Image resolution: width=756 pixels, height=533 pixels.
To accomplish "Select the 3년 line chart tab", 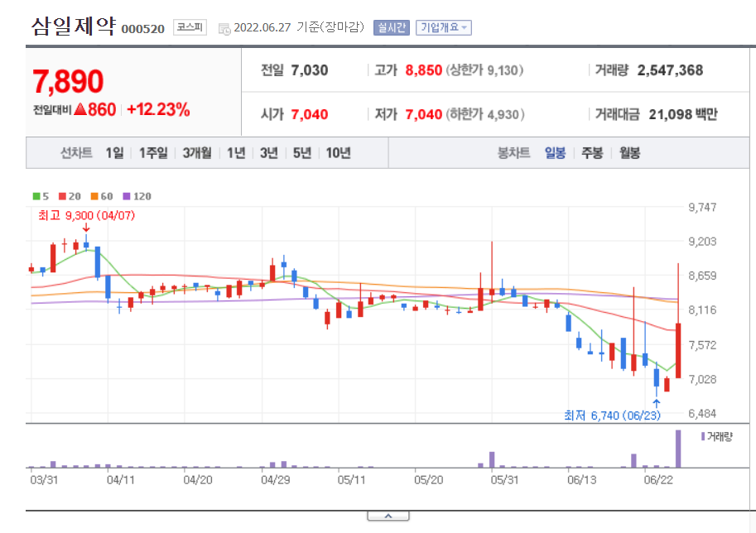I will click(269, 153).
